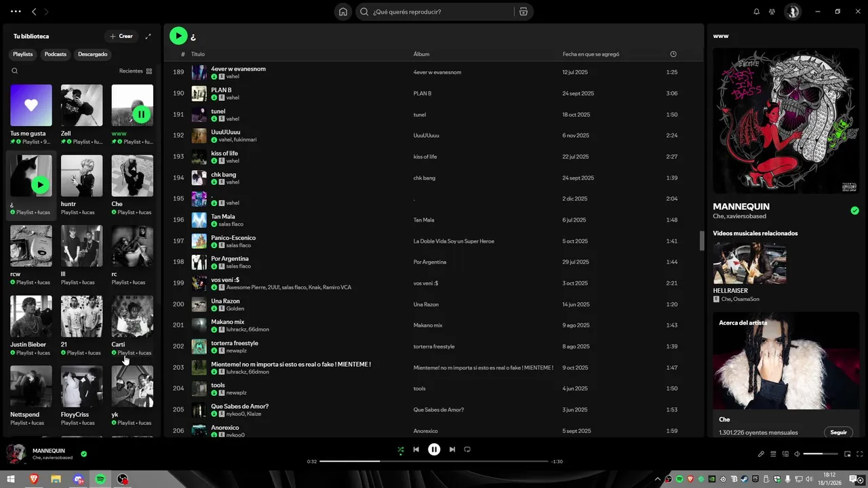The width and height of the screenshot is (868, 488).
Task: Open the three-dots app menu
Action: pyautogui.click(x=16, y=12)
